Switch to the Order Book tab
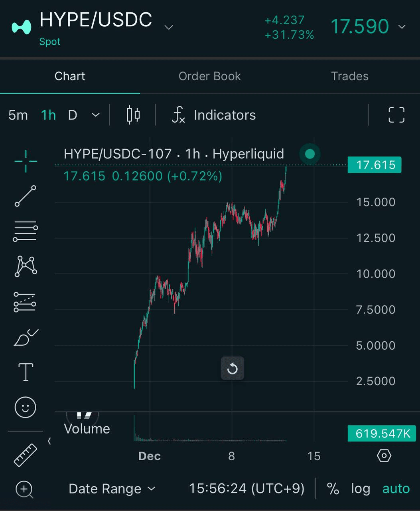This screenshot has height=511, width=420. 209,76
